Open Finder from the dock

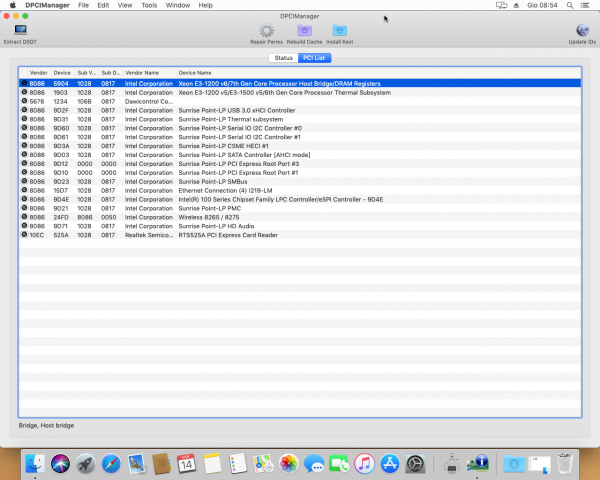pos(37,463)
